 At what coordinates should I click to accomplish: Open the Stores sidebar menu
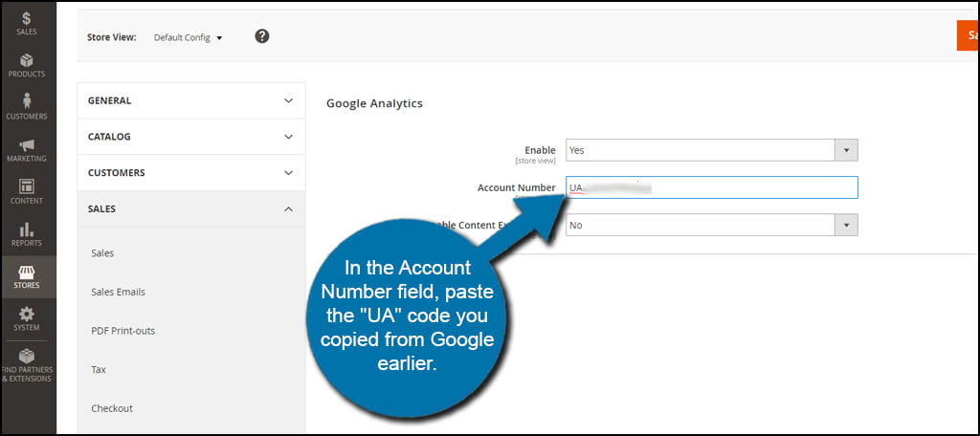tap(27, 276)
